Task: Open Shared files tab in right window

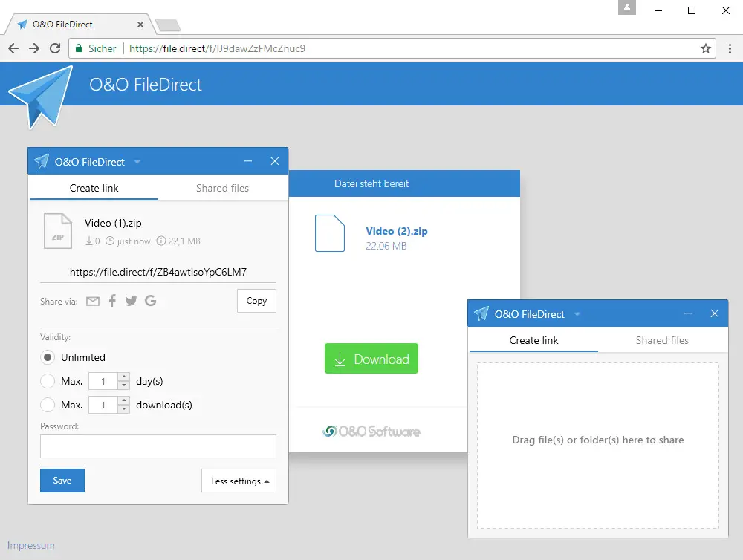Action: [662, 340]
